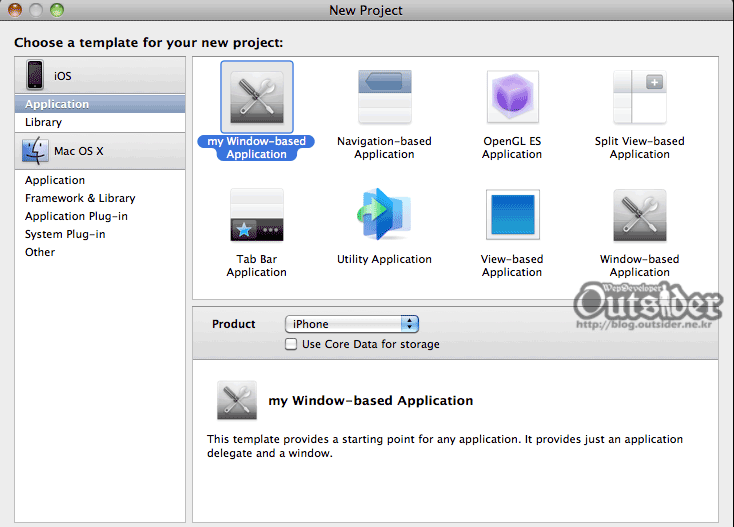Image resolution: width=734 pixels, height=527 pixels.
Task: Pick the View-based Application blue icon
Action: pos(513,215)
